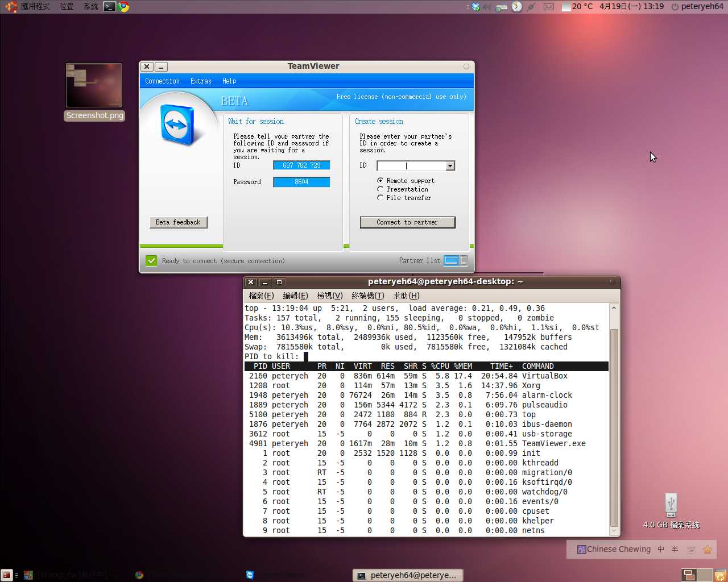Viewport: 728px width, 582px height.
Task: Click the pulseaudio process row
Action: coord(427,405)
